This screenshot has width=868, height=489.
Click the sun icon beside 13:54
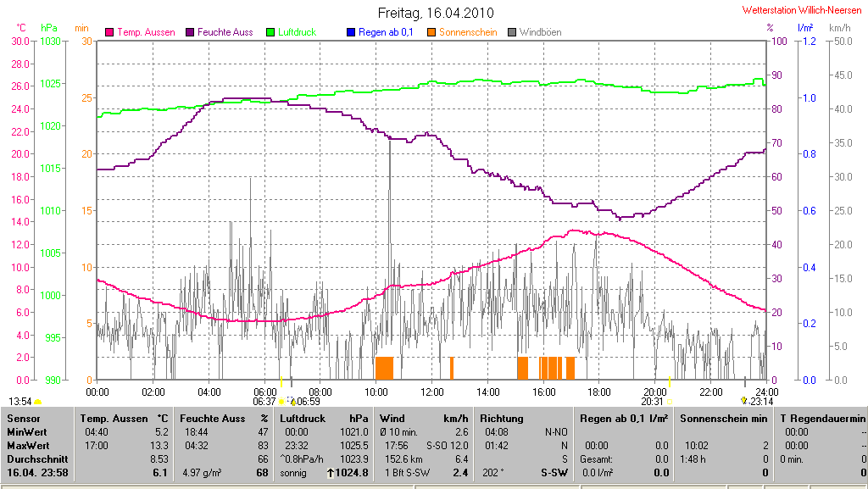(37, 403)
